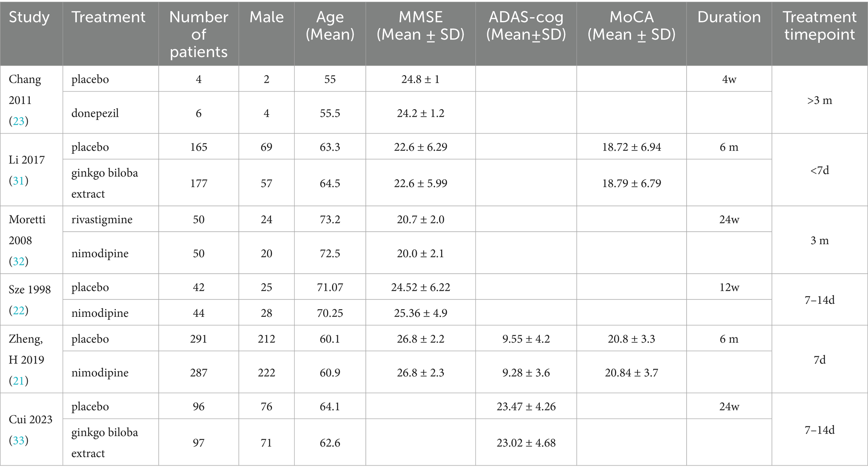
Task: Click the 9.55 ± 4.2 ADAS-cog cell
Action: pyautogui.click(x=526, y=339)
